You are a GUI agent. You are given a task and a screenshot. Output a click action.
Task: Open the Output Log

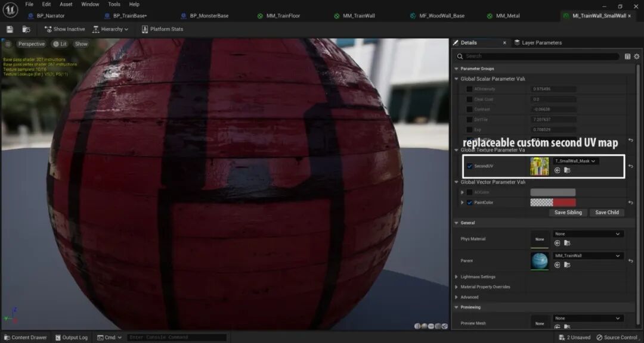click(x=72, y=337)
